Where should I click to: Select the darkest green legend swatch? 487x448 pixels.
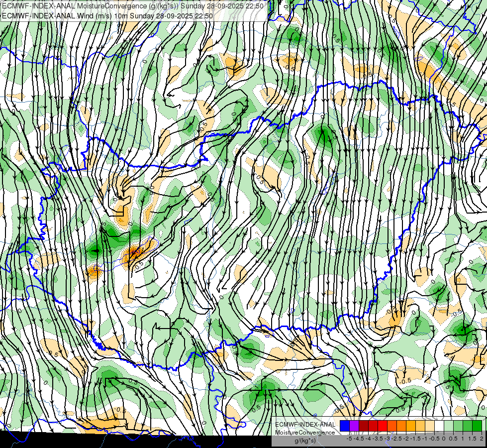point(477,426)
